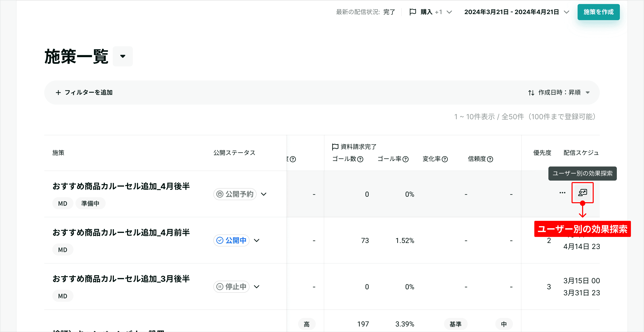This screenshot has width=644, height=332.
Task: Click help icon next to 信頼度
Action: point(490,159)
